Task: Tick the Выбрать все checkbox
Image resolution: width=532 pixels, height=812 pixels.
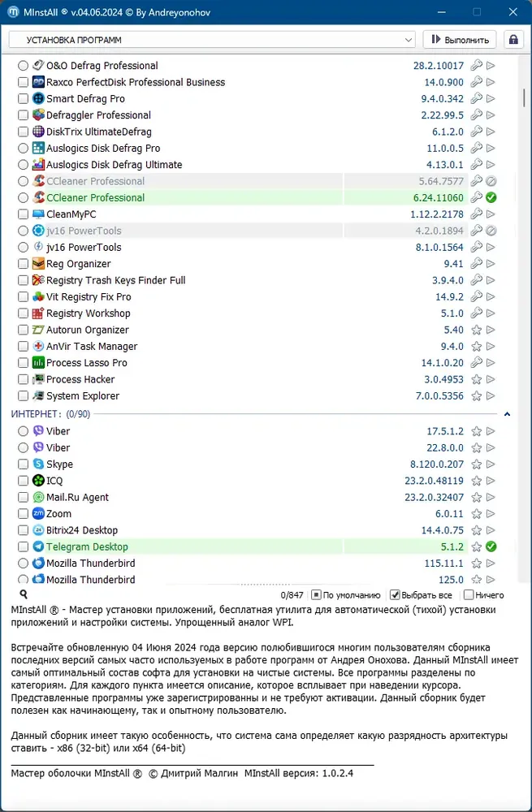Action: click(x=395, y=595)
